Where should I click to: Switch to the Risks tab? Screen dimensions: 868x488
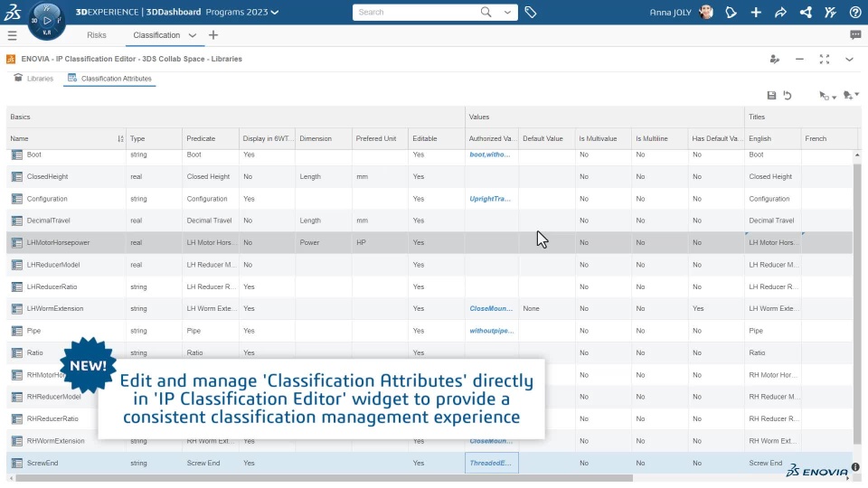[x=97, y=35]
